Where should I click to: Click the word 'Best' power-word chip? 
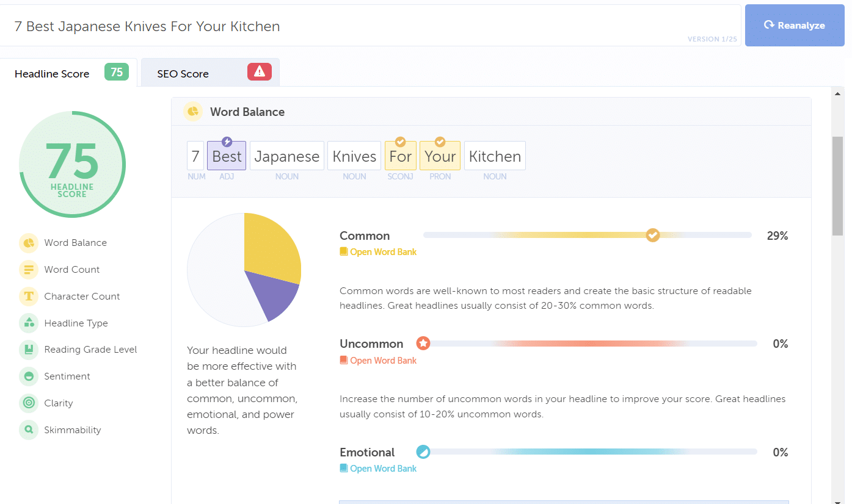point(227,156)
